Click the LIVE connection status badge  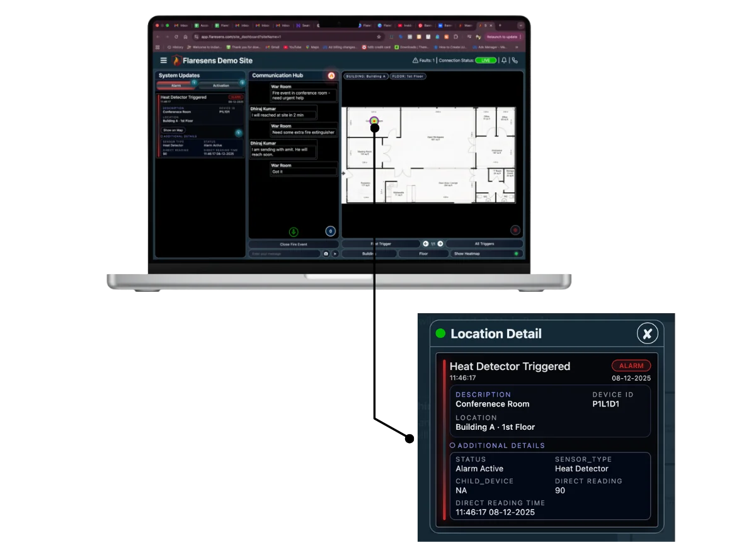pos(486,60)
